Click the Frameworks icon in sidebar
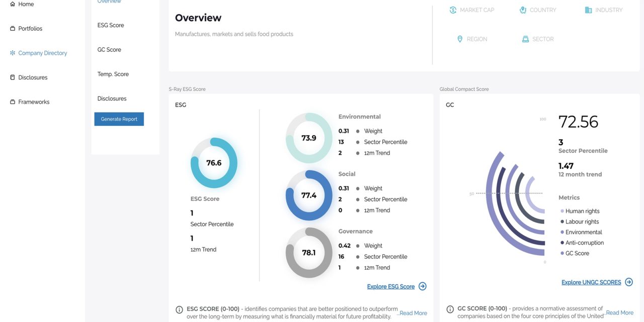The height and width of the screenshot is (322, 644). coord(13,102)
